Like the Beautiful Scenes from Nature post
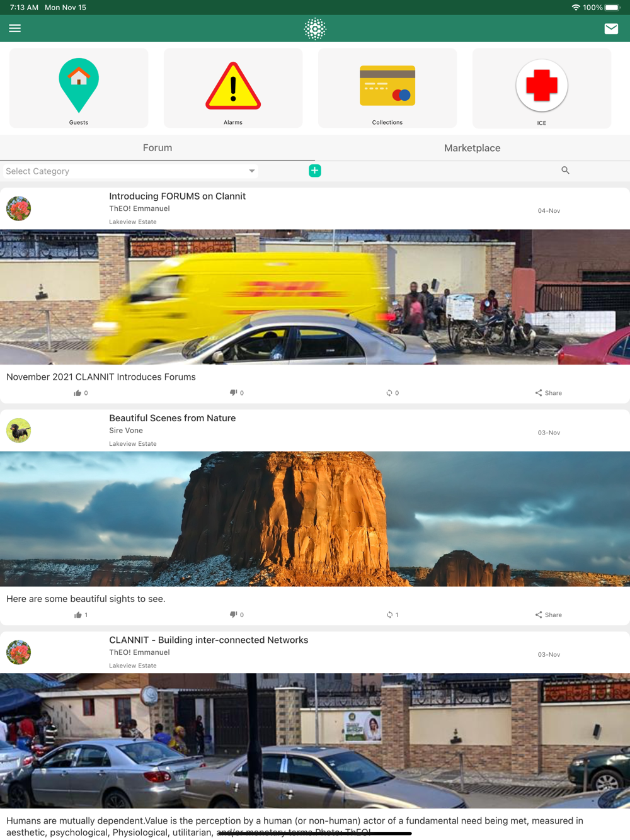 pos(81,615)
